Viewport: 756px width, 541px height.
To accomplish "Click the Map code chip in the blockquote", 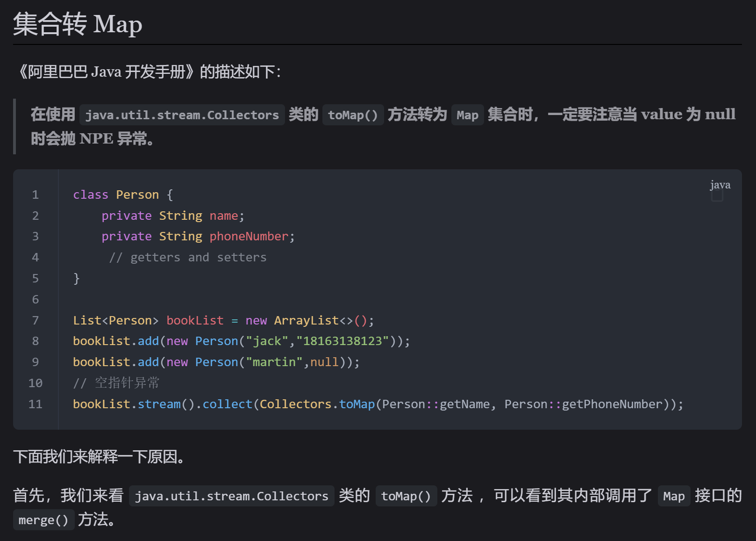I will [467, 115].
